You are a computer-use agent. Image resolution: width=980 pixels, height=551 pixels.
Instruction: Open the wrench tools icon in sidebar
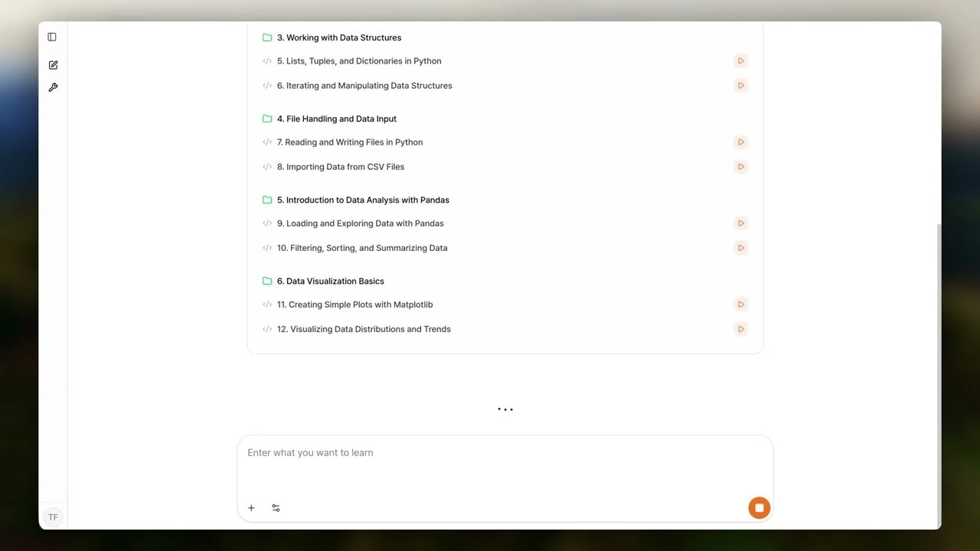(52, 86)
